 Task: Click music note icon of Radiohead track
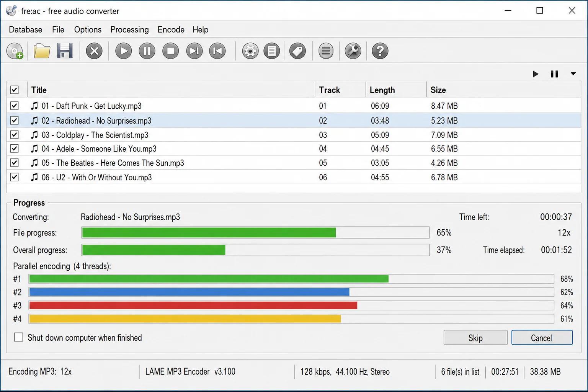pos(34,121)
